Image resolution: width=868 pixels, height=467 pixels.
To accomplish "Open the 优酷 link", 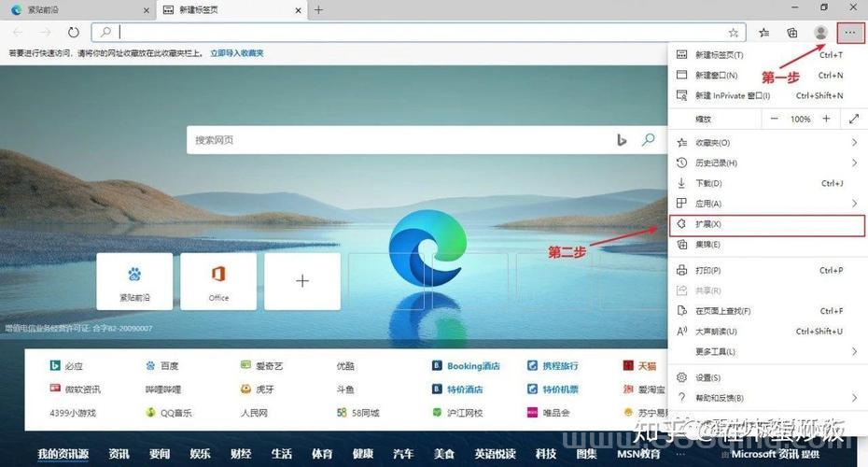I will tap(345, 365).
